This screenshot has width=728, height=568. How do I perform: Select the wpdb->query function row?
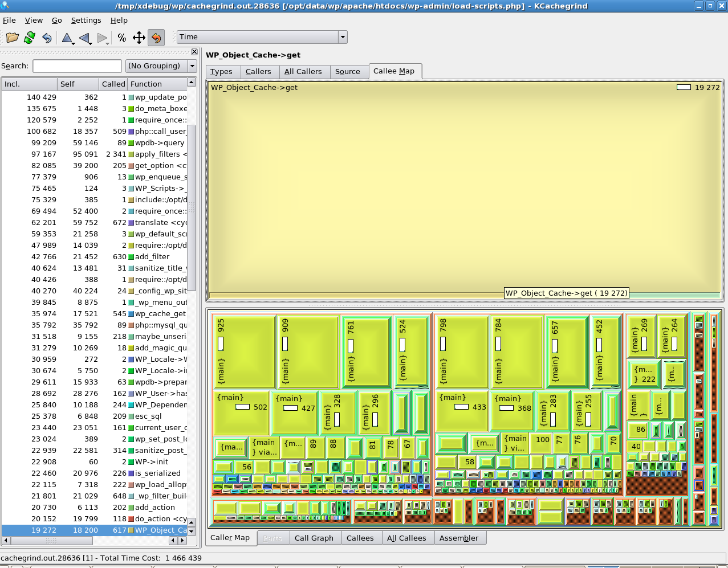95,143
